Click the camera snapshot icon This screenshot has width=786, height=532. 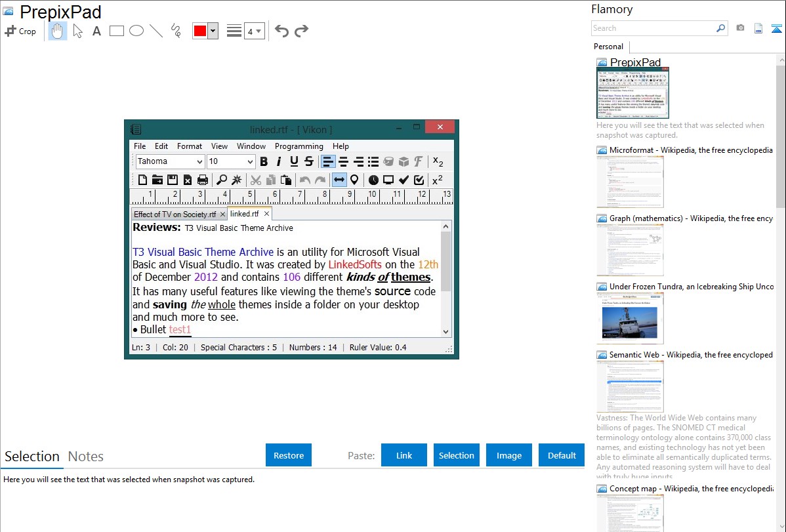[x=740, y=28]
